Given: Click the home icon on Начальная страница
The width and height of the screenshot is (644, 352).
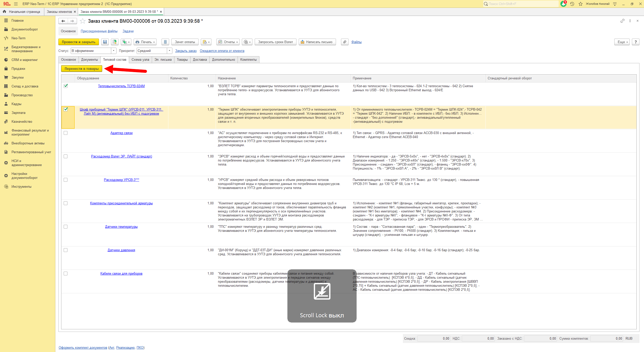Looking at the screenshot, I should tap(4, 12).
